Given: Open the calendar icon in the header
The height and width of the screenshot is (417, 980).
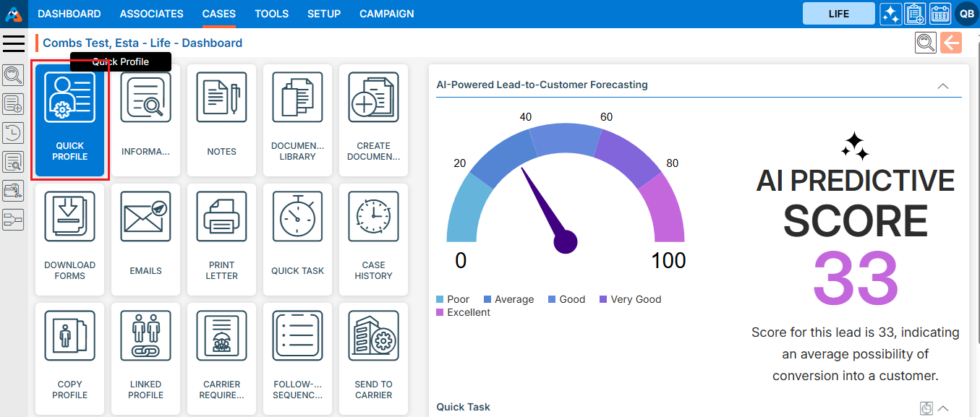Looking at the screenshot, I should [939, 14].
